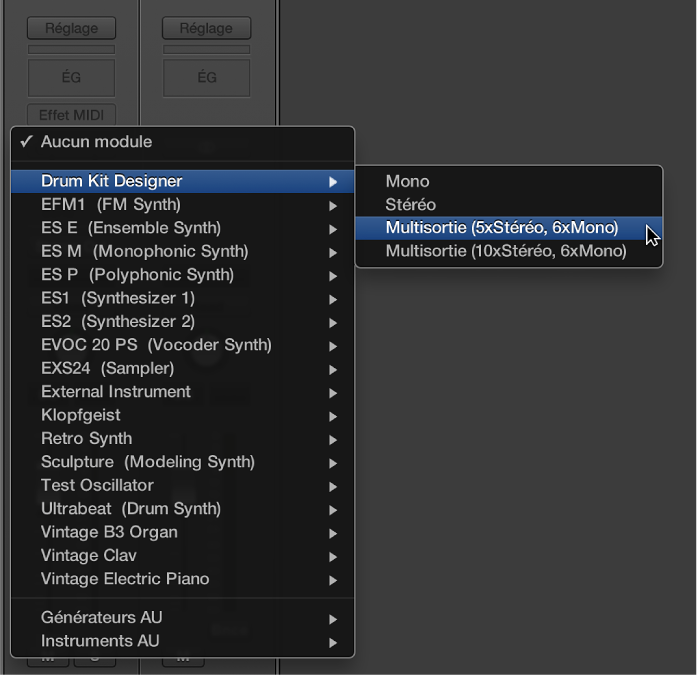Choose Vintage Electric Piano instrument
Image resolution: width=698 pixels, height=676 pixels.
tap(183, 579)
